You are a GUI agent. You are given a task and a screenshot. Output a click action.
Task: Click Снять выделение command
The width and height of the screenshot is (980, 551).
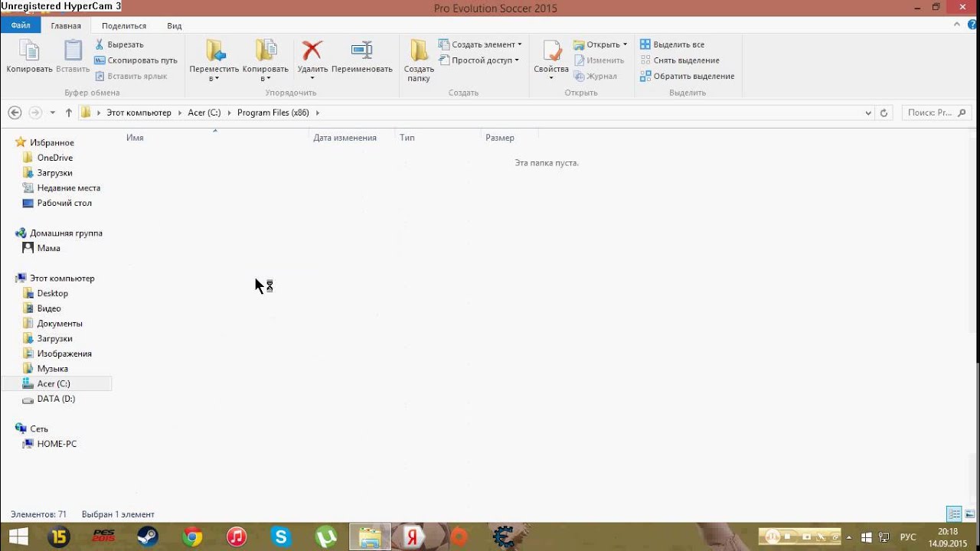pyautogui.click(x=680, y=60)
